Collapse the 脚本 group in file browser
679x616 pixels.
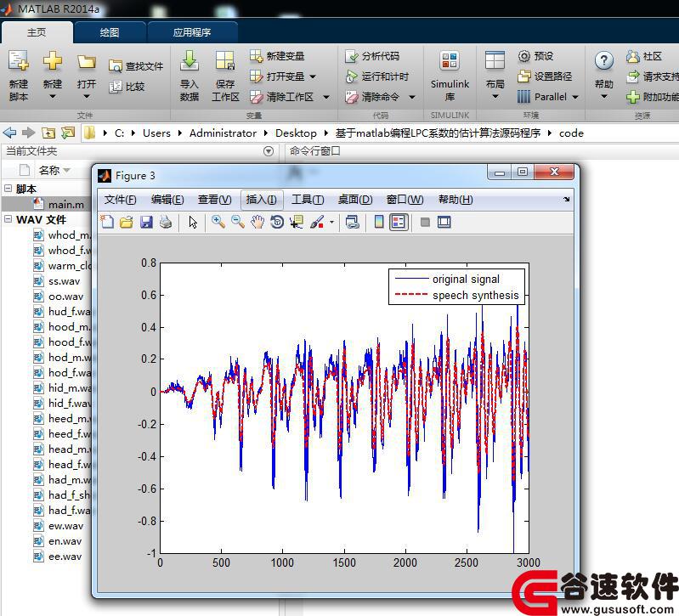click(8, 189)
